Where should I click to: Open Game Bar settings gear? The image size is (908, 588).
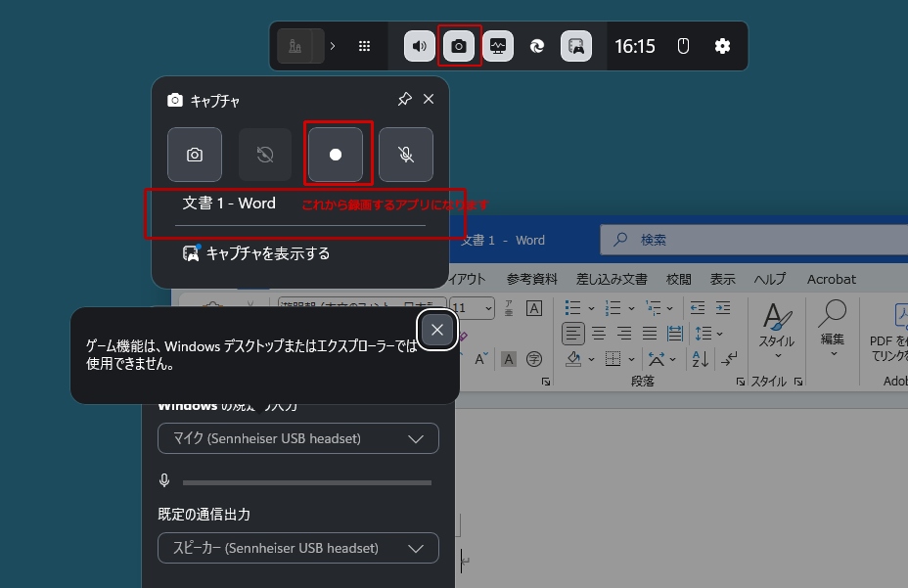(722, 46)
